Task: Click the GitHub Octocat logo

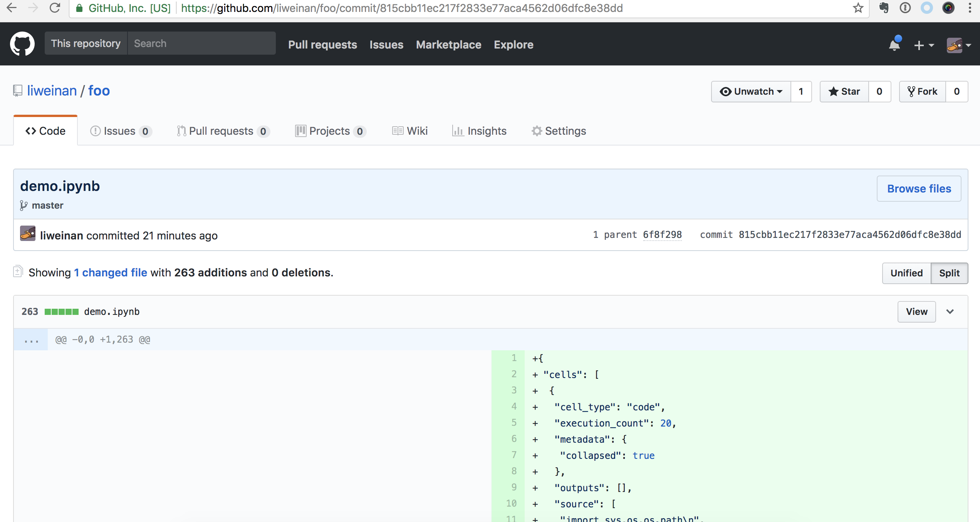Action: pos(22,44)
